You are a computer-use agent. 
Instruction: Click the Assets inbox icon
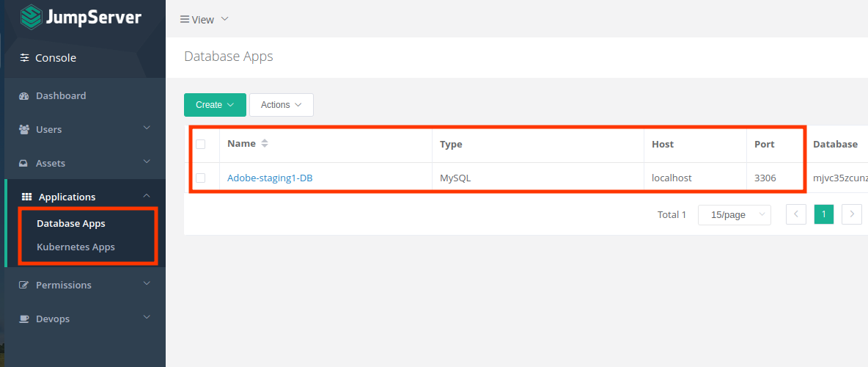[x=23, y=164]
